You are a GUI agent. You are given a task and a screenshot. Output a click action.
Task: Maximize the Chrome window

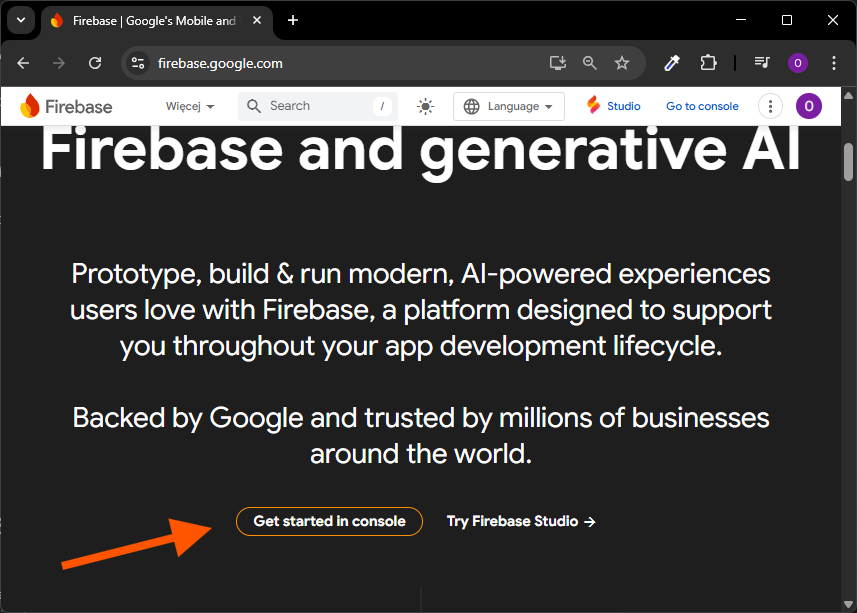787,20
